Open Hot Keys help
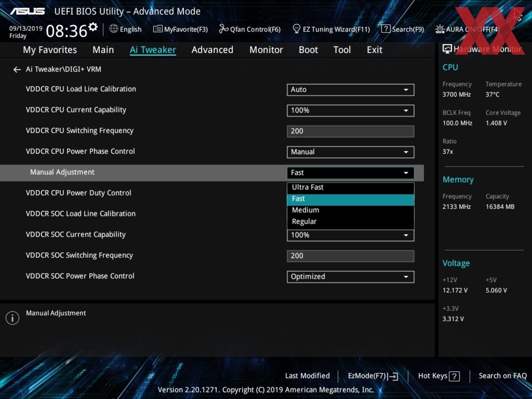Image resolution: width=532 pixels, height=399 pixels. [433, 376]
